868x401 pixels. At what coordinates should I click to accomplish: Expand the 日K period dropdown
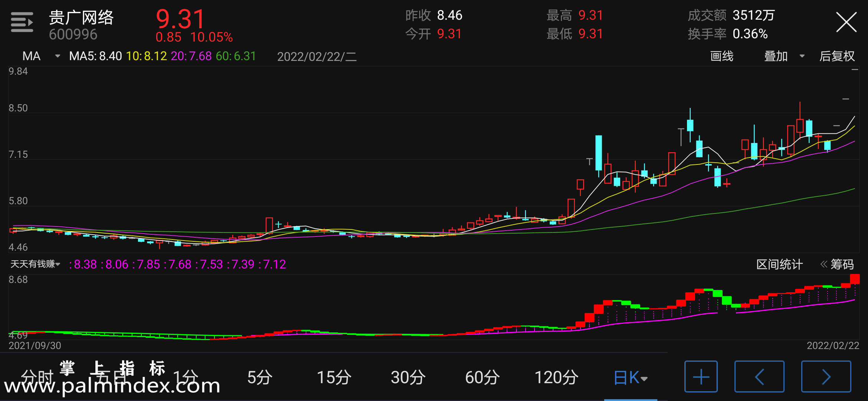(x=631, y=378)
